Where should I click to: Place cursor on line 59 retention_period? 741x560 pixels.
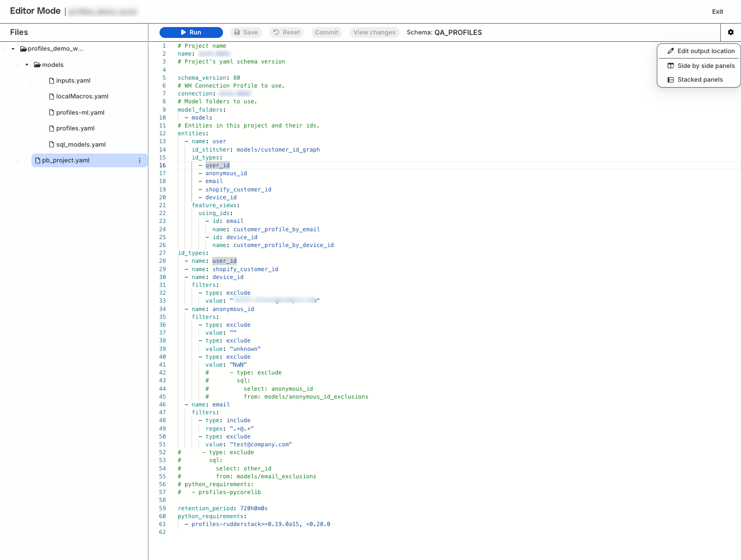[x=223, y=508]
